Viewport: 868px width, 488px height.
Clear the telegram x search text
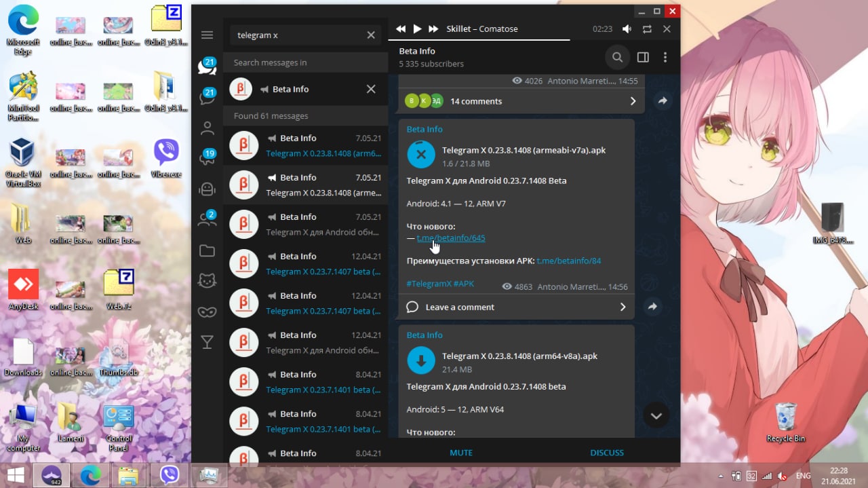pyautogui.click(x=371, y=35)
